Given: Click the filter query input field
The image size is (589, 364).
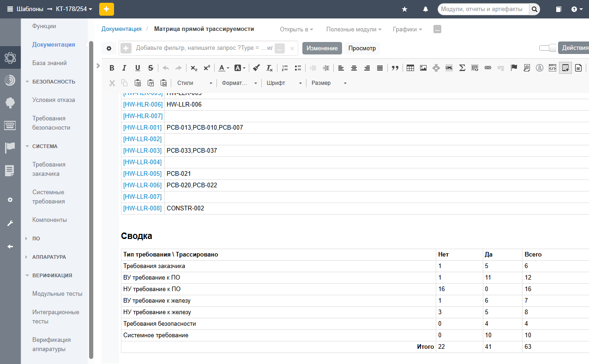Looking at the screenshot, I should click(204, 48).
